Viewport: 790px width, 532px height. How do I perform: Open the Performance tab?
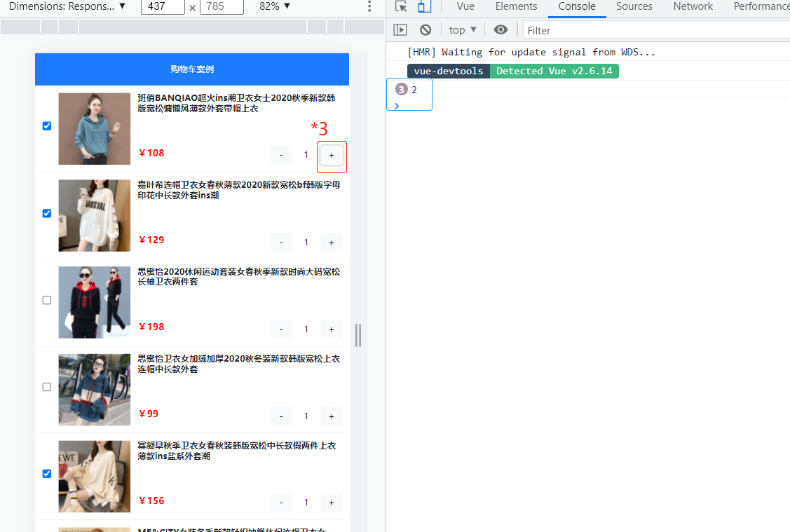[x=761, y=6]
